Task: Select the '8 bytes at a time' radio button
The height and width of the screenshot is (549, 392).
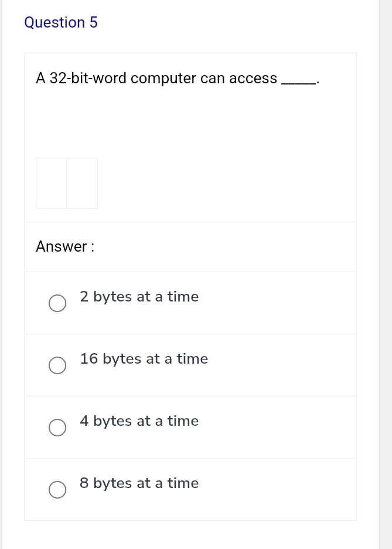Action: 57,490
